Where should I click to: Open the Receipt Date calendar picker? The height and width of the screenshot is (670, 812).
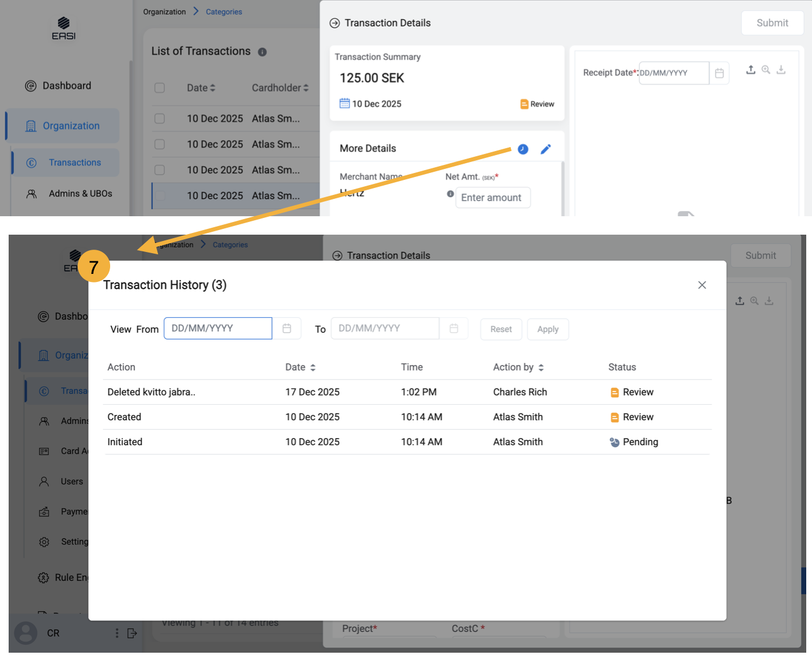tap(719, 73)
